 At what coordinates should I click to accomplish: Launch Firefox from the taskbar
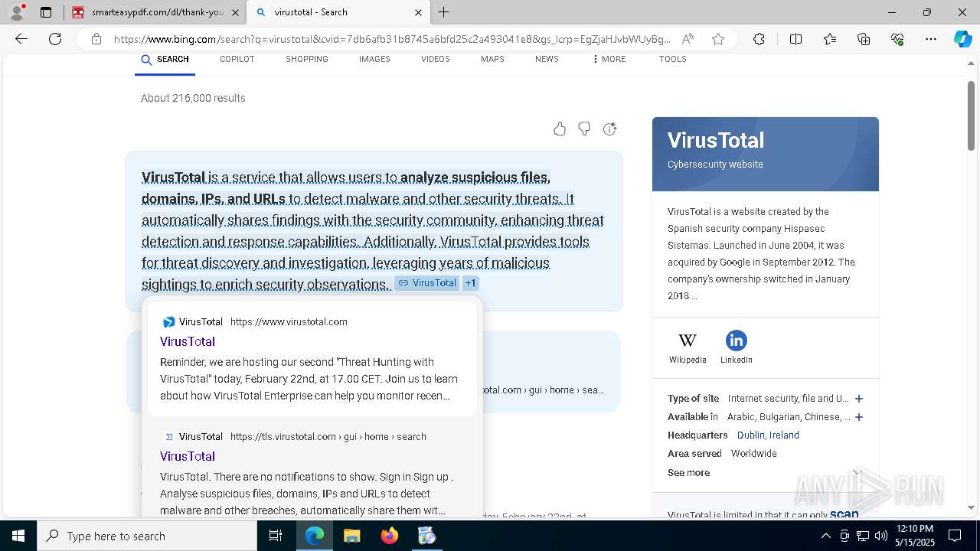pyautogui.click(x=390, y=536)
